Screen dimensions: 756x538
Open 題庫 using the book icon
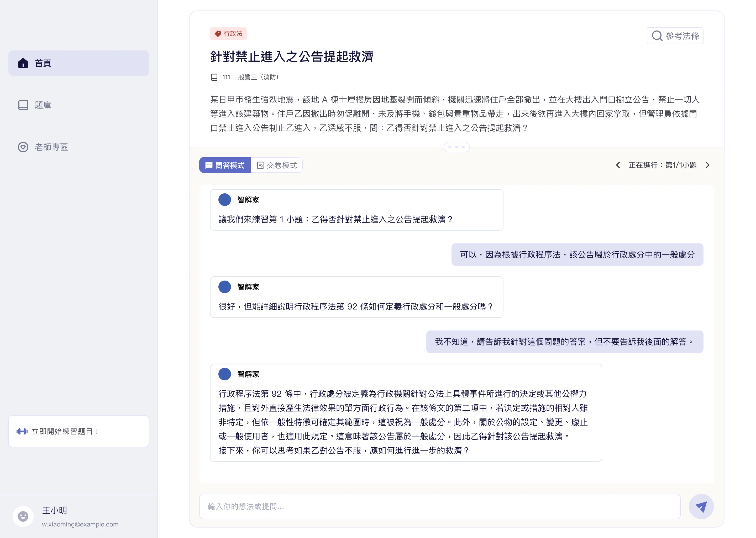(x=23, y=105)
